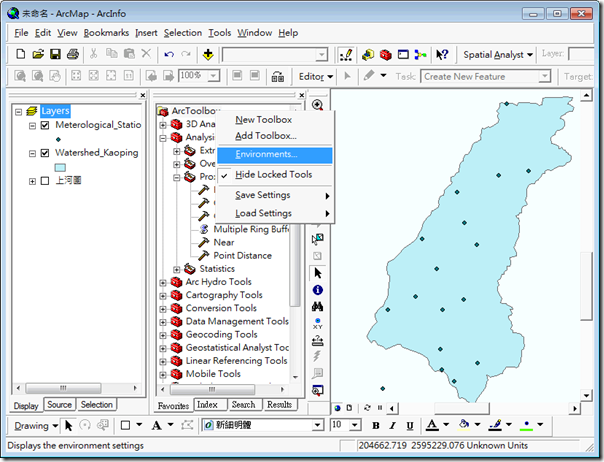Image resolution: width=604 pixels, height=462 pixels.
Task: Expand the Cartography Tools toolbox
Action: pos(163,296)
